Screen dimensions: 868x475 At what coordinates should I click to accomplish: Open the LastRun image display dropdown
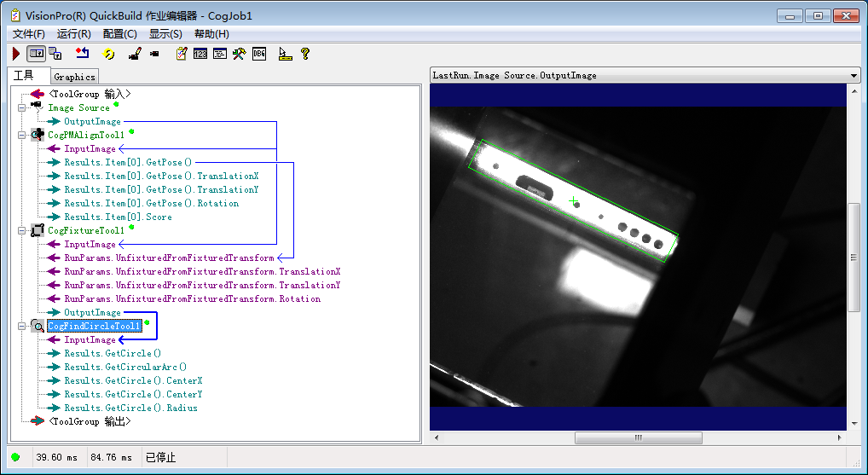pos(854,75)
